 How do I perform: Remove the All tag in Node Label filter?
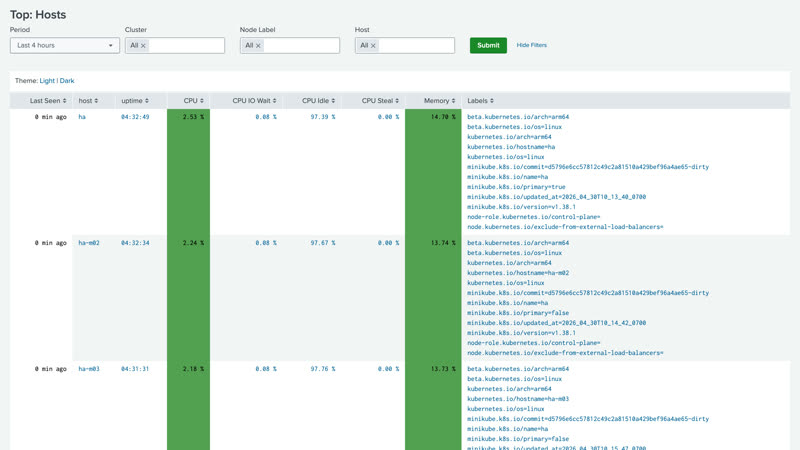(x=258, y=46)
